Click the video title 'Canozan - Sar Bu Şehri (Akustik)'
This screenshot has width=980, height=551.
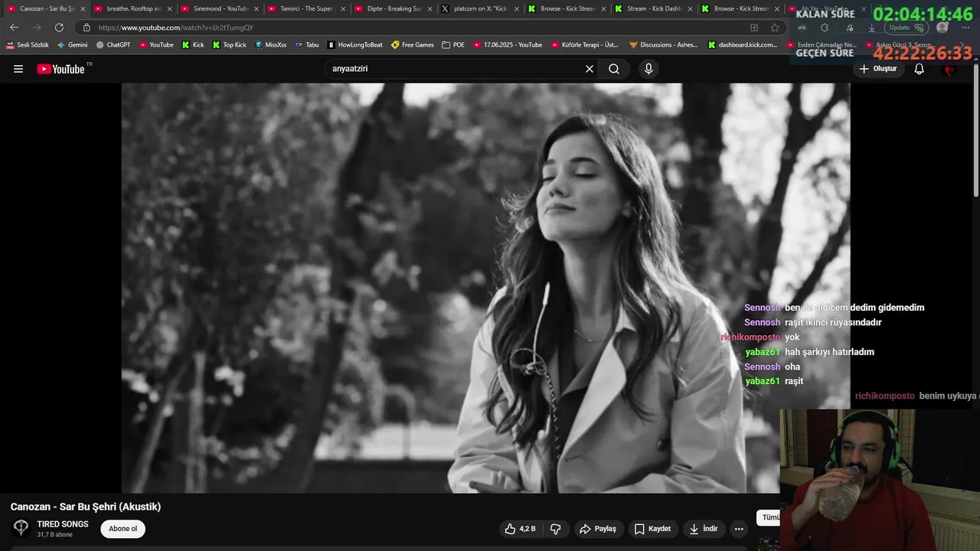tap(86, 507)
